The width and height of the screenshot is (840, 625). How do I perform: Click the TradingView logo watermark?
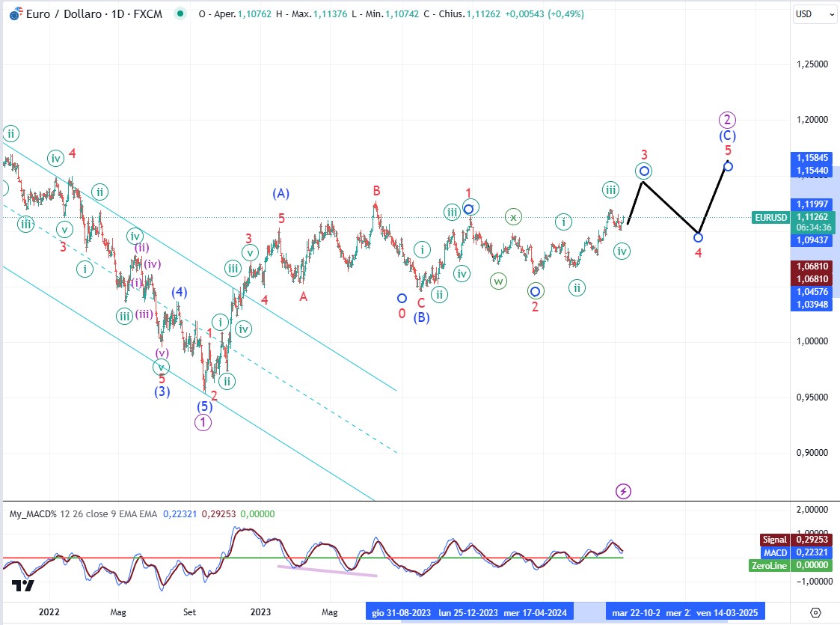(x=23, y=585)
